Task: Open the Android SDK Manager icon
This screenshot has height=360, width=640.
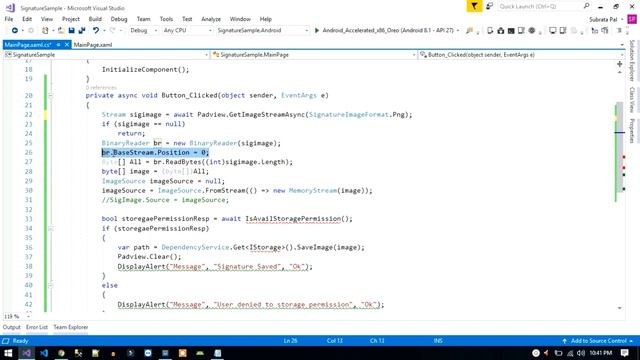Action: click(x=500, y=31)
